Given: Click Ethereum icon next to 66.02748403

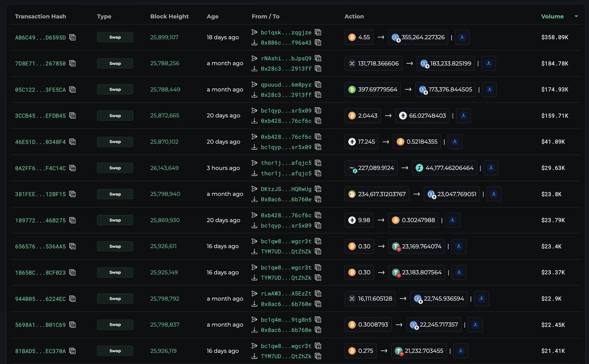Looking at the screenshot, I should coord(403,116).
